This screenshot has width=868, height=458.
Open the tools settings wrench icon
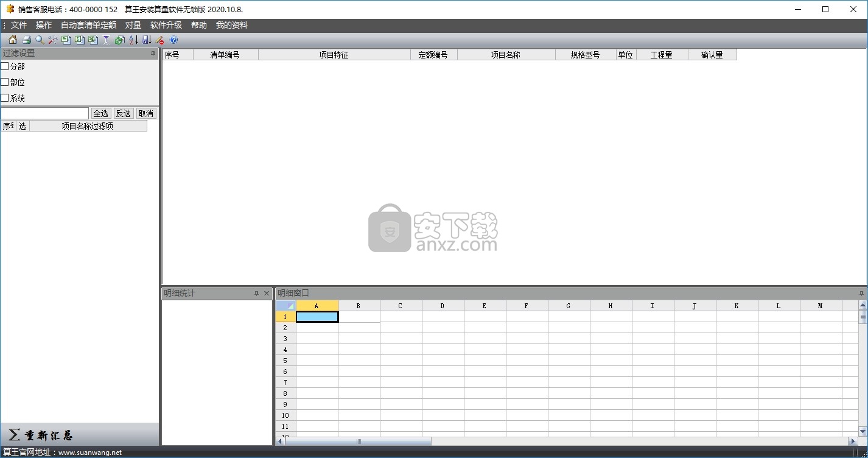(x=52, y=40)
